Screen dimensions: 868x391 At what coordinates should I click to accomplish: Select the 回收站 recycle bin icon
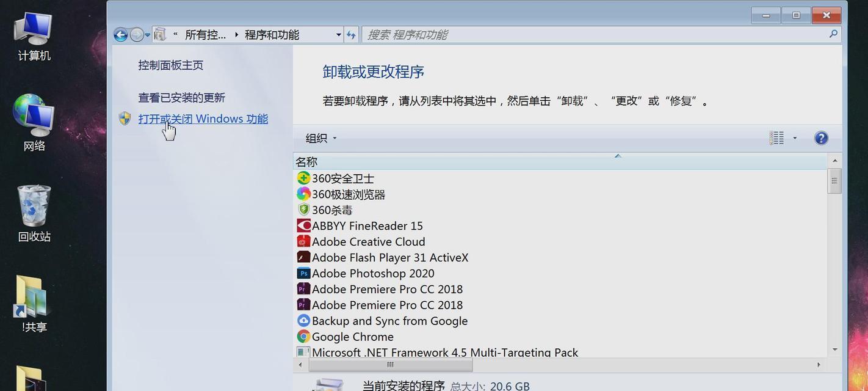point(34,213)
